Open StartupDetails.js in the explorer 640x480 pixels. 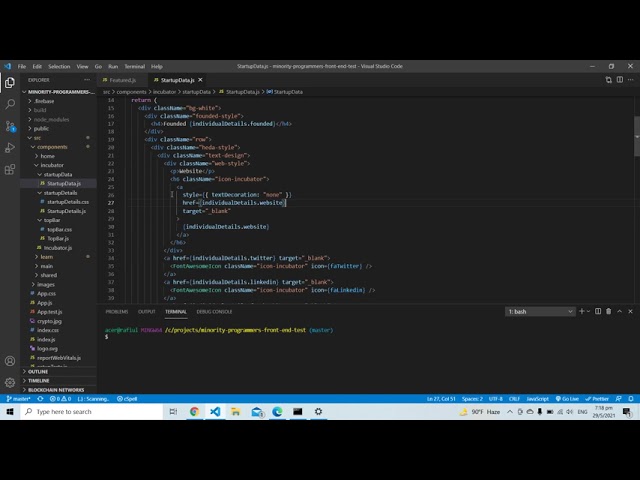click(66, 211)
